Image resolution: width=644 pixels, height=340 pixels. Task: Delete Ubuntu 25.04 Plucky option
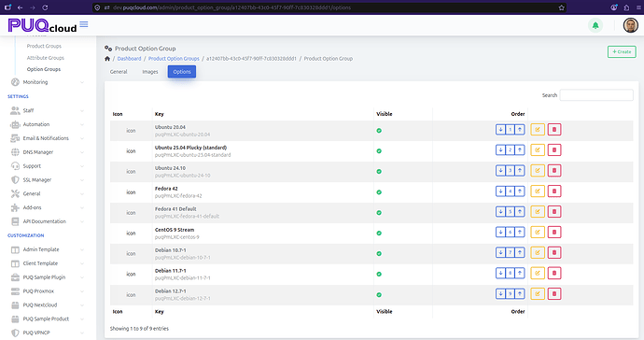554,150
